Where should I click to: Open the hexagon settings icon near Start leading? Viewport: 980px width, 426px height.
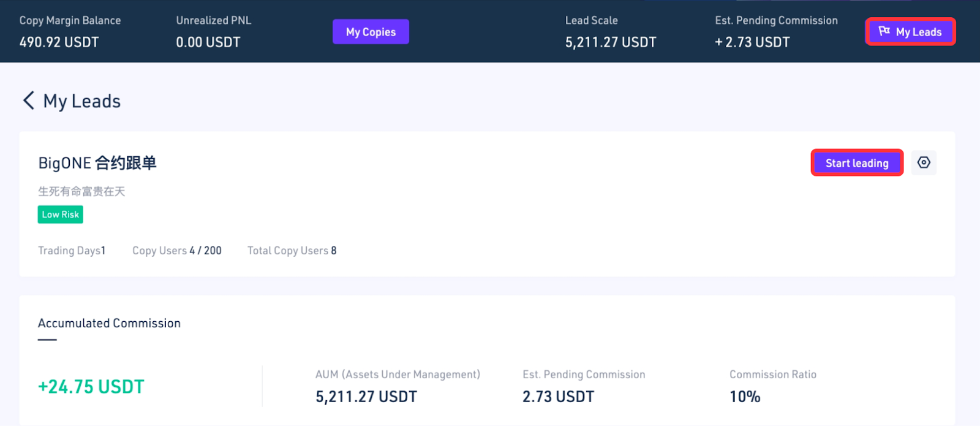coord(924,162)
